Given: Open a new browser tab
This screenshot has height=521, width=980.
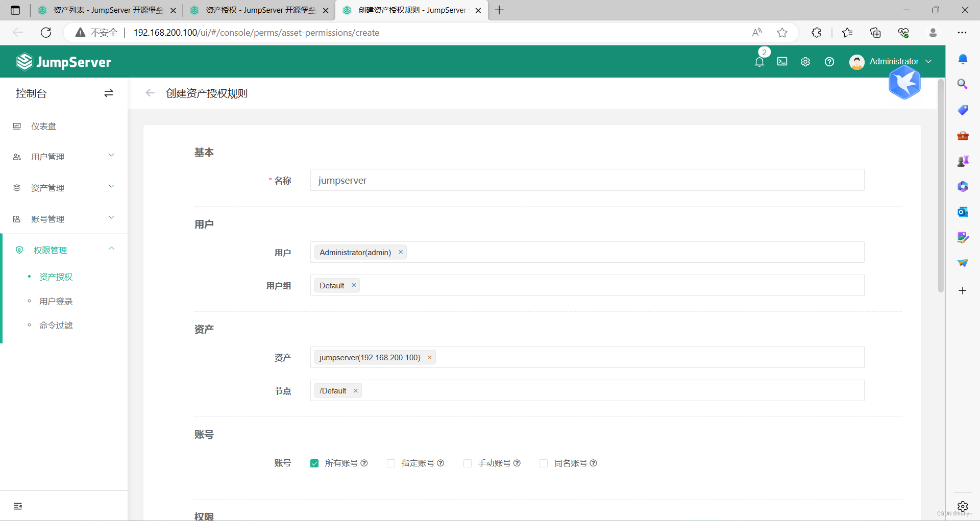Looking at the screenshot, I should click(x=499, y=10).
